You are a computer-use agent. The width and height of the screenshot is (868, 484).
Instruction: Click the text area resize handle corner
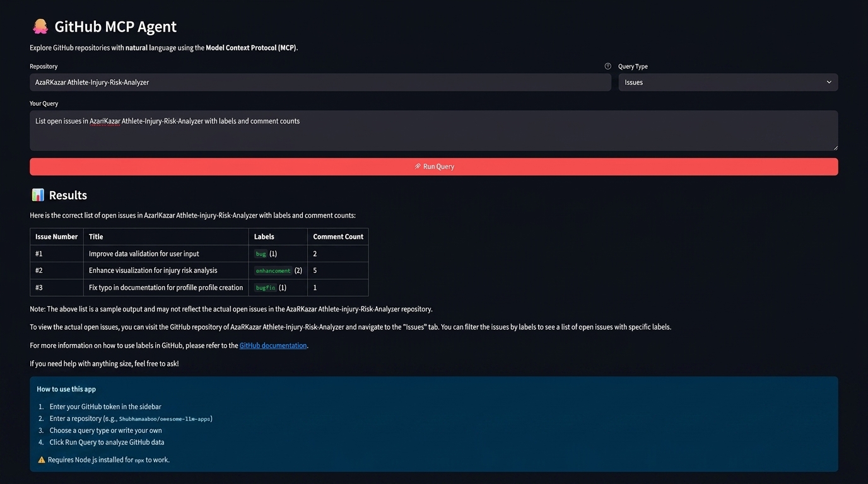tap(835, 147)
